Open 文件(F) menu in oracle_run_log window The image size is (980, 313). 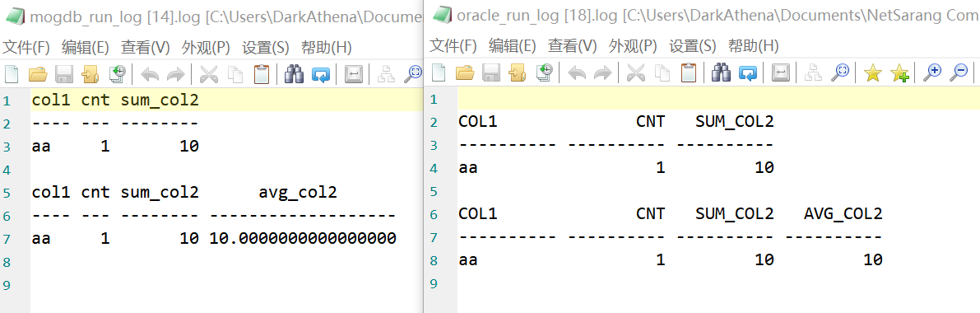453,45
